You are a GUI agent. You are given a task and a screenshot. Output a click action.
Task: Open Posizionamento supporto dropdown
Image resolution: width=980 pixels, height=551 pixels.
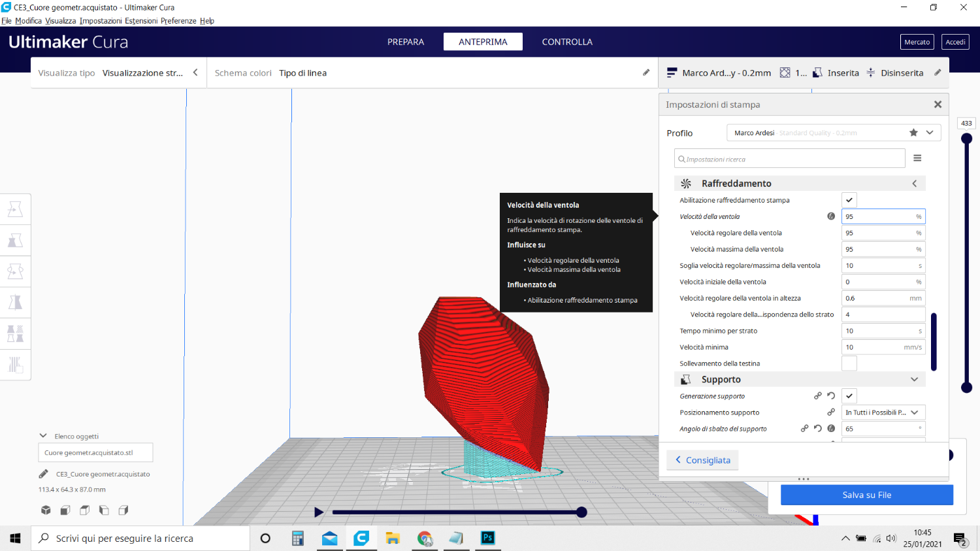(x=883, y=412)
